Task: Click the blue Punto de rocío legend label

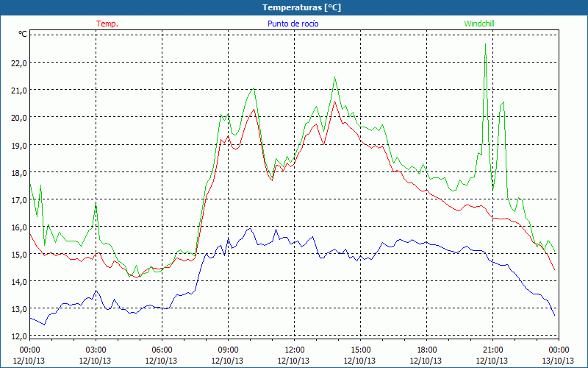Action: 293,24
